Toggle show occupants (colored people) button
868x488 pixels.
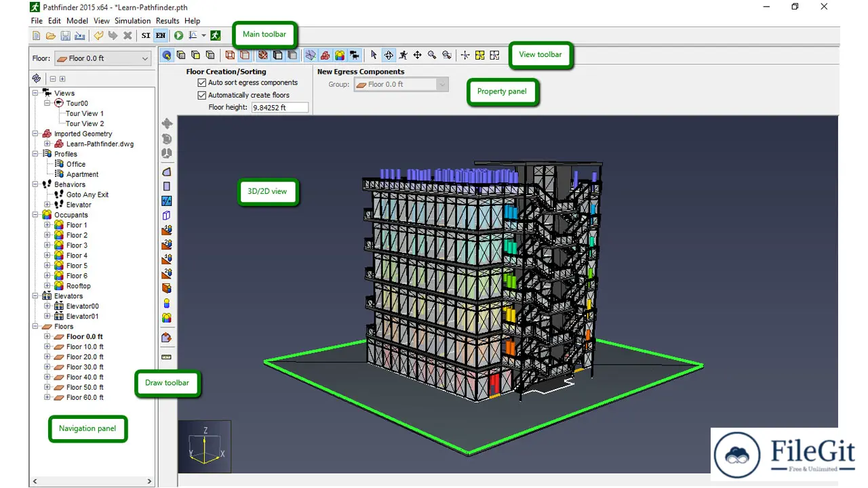coord(340,56)
